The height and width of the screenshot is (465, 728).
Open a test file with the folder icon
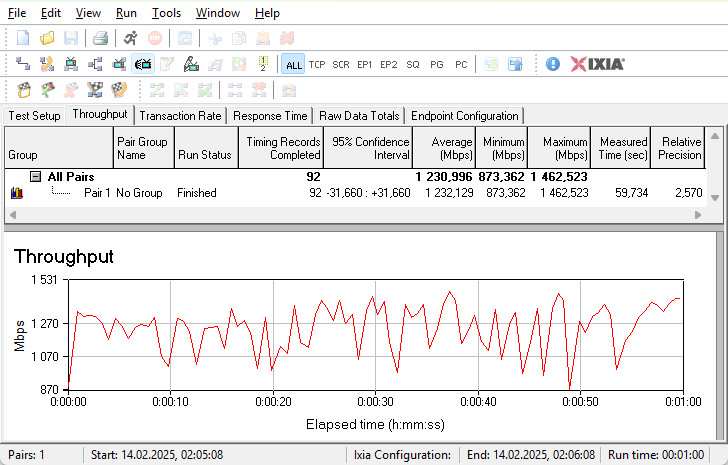[47, 38]
